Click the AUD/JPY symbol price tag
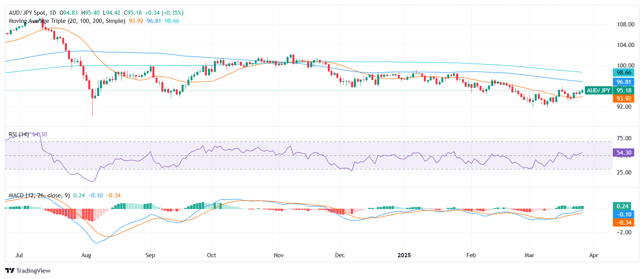The width and height of the screenshot is (644, 279). pos(598,91)
